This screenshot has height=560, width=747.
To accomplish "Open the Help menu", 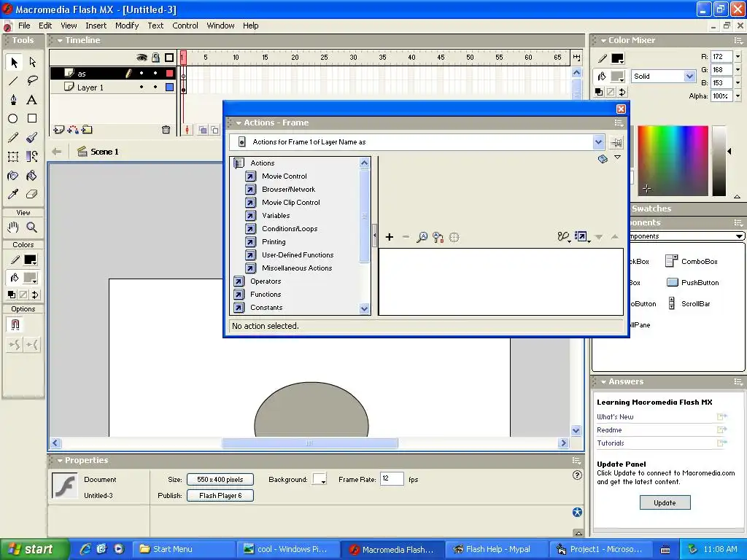I will point(251,26).
